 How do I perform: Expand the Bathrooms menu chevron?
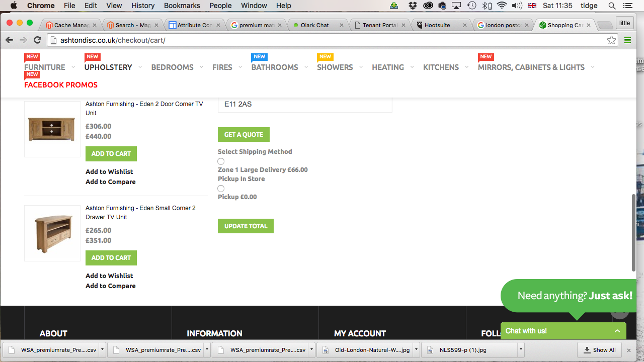(306, 67)
